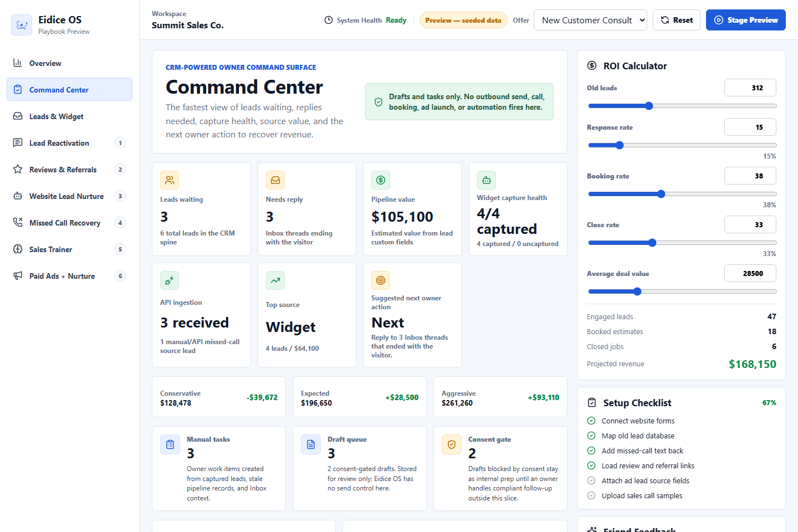Viewport: 798px width, 532px height.
Task: Click the Setup Checklist clipboard icon
Action: [x=592, y=402]
